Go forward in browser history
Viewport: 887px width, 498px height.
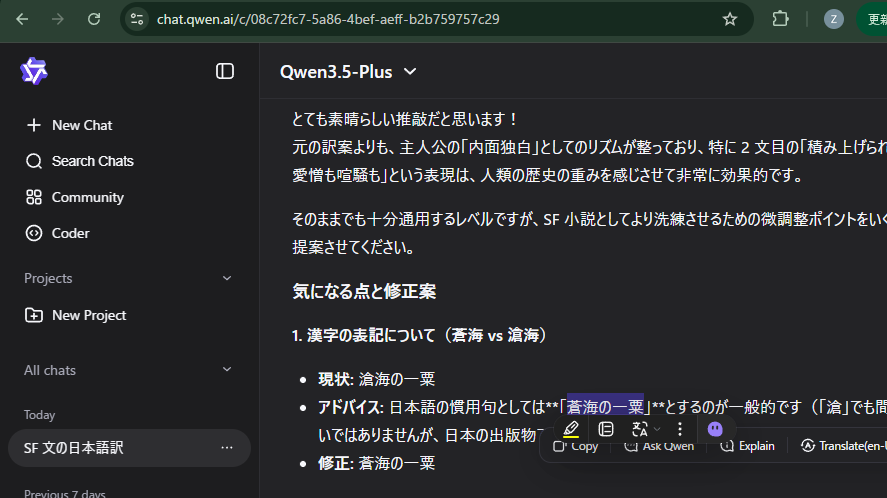(x=58, y=19)
